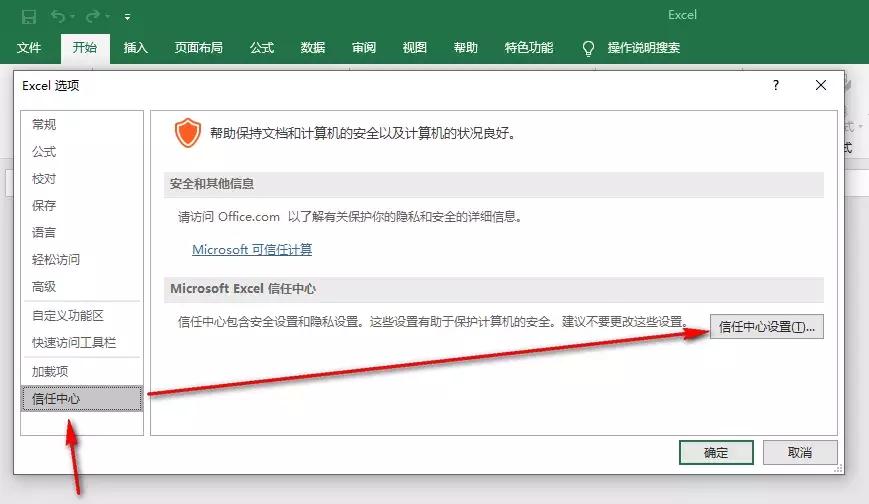Select 快速访问工具栏 in options sidebar

81,343
